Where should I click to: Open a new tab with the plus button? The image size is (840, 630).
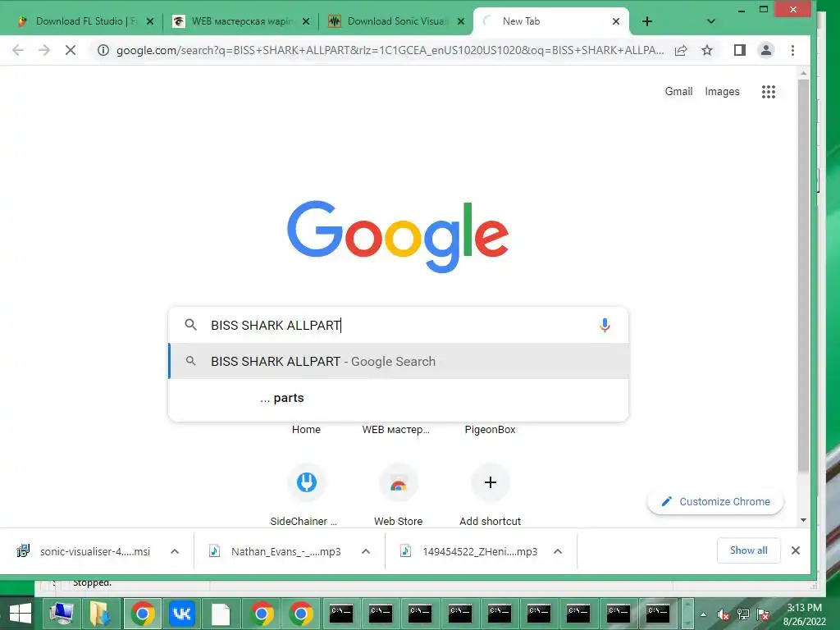pyautogui.click(x=647, y=21)
